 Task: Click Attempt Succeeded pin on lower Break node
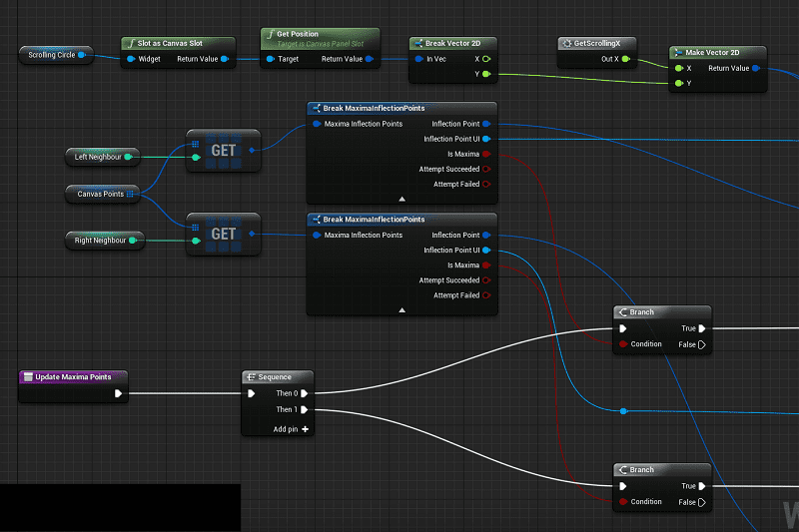tap(486, 280)
